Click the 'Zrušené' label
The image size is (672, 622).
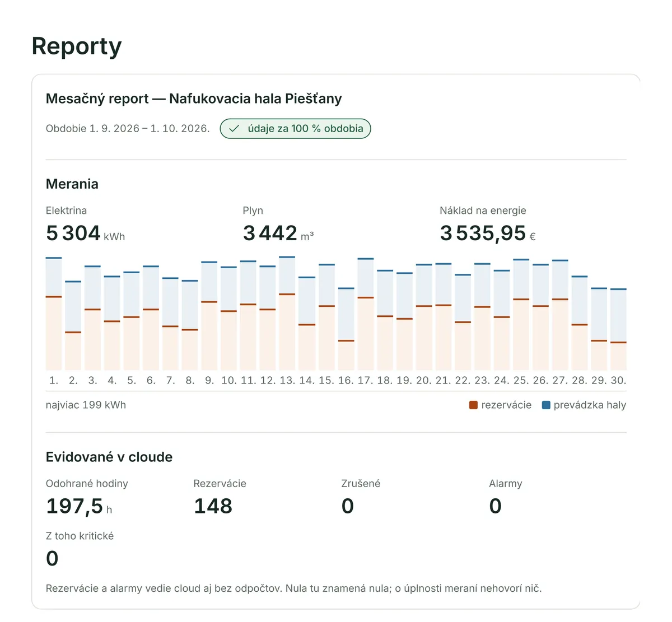(x=361, y=483)
